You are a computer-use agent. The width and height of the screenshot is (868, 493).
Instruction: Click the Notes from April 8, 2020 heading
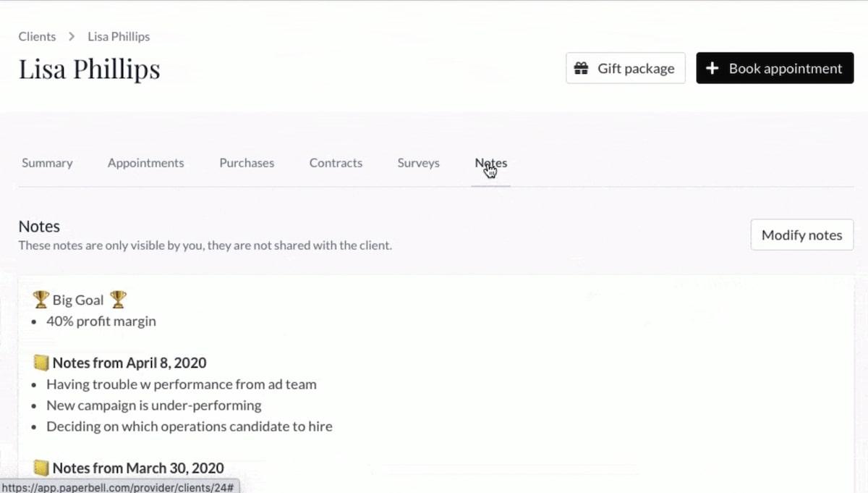point(129,363)
